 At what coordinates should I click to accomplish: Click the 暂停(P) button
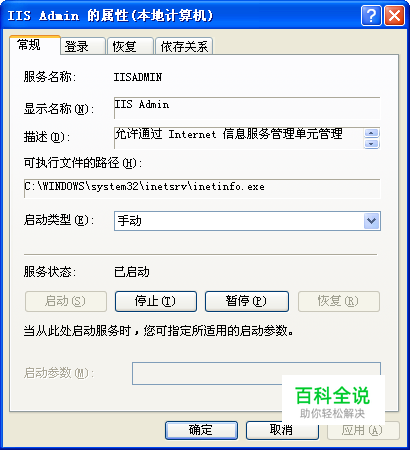click(247, 301)
